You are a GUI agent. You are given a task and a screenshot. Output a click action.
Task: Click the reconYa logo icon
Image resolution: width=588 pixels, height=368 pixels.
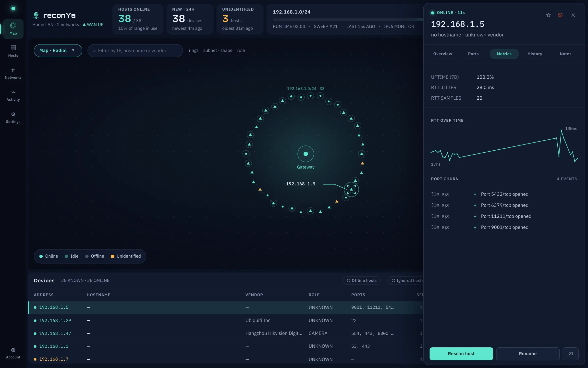(x=36, y=15)
